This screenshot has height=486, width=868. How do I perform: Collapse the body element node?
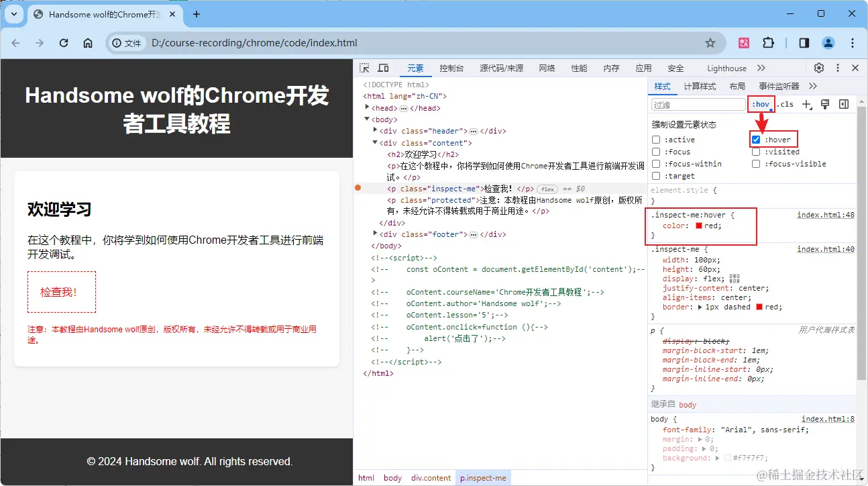[x=367, y=119]
